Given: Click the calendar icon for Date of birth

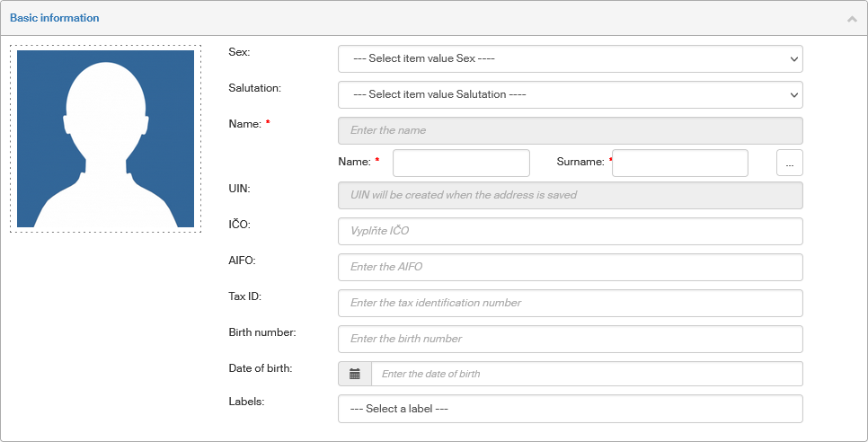Looking at the screenshot, I should [354, 374].
